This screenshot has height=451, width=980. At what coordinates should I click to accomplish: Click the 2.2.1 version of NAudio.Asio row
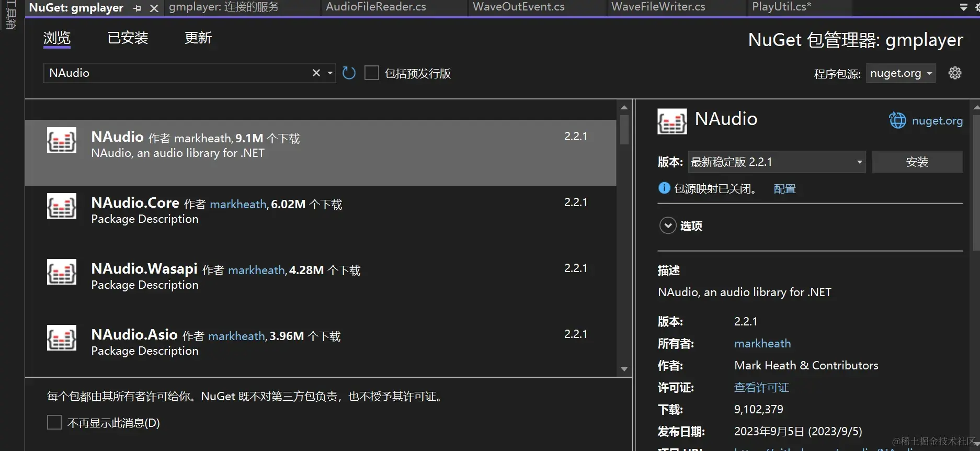(576, 334)
